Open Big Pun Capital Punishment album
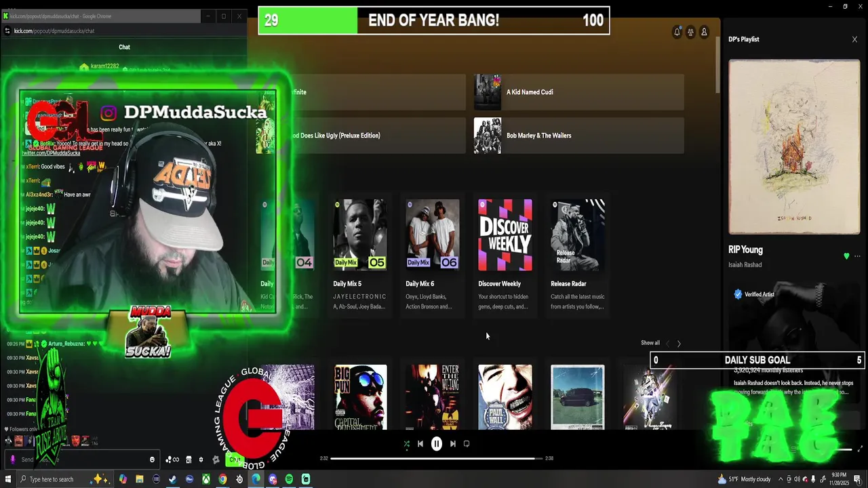 (x=361, y=397)
